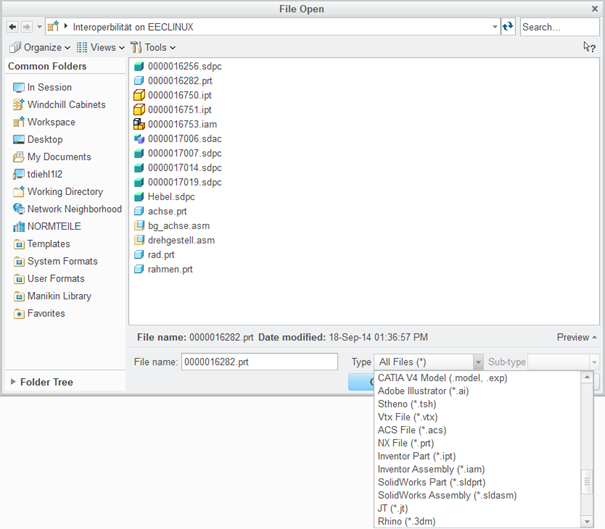The image size is (605, 529).
Task: Choose Adobe Illustrator (*.ai) type
Action: pos(423,391)
